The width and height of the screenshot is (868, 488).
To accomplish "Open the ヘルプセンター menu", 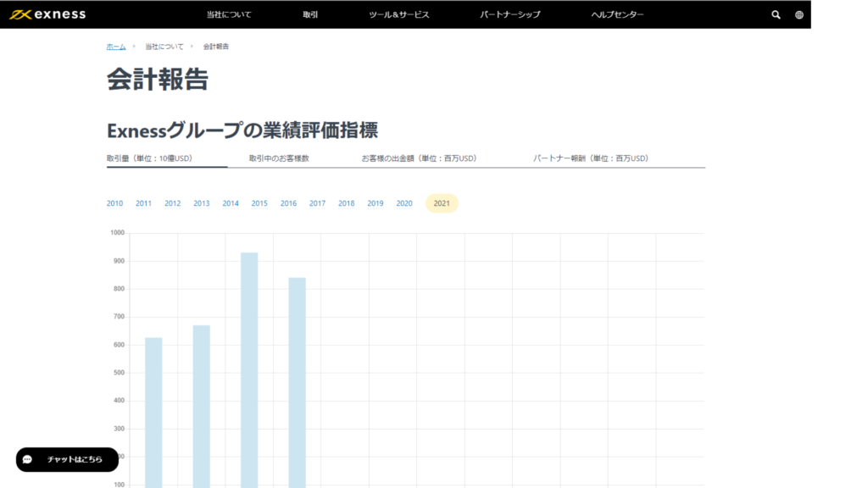I will click(x=616, y=14).
